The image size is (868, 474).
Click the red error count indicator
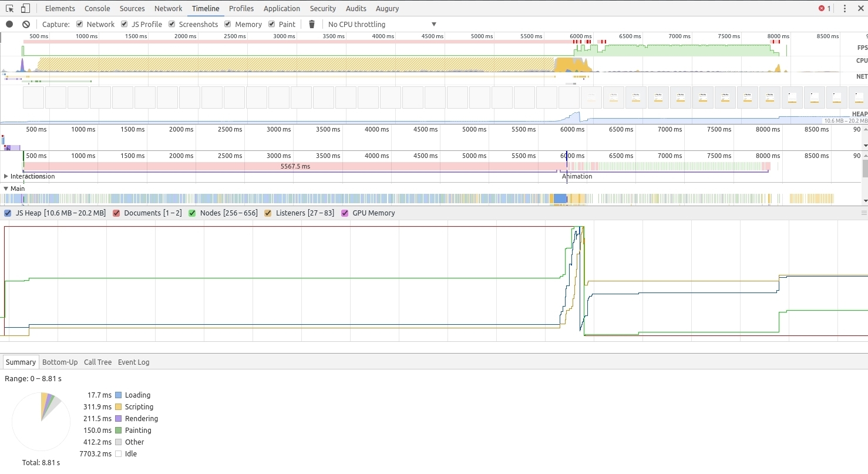pyautogui.click(x=825, y=8)
